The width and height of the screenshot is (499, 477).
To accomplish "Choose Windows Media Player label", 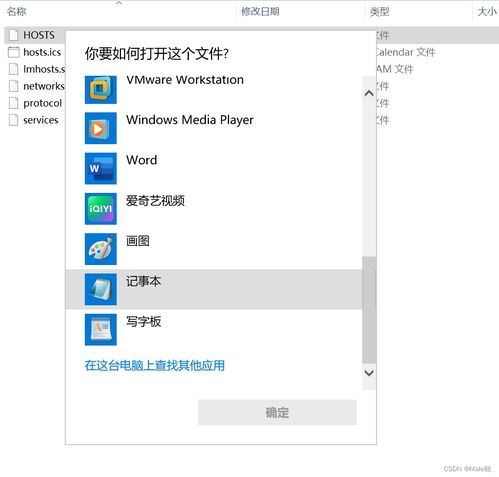I will (190, 120).
